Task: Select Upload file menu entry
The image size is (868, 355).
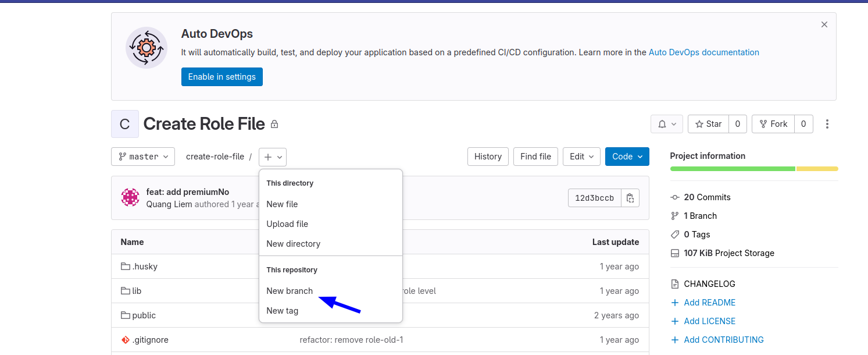Action: (x=287, y=224)
